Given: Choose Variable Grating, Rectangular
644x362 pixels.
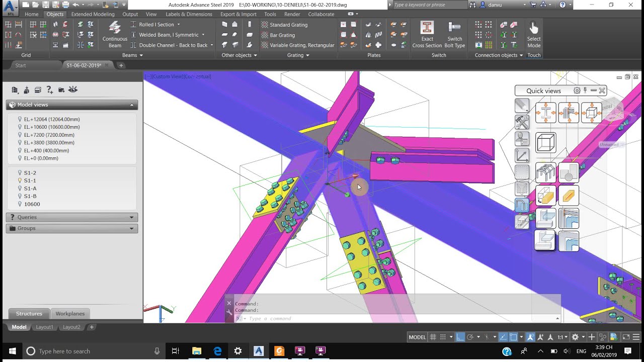Looking at the screenshot, I should (297, 45).
